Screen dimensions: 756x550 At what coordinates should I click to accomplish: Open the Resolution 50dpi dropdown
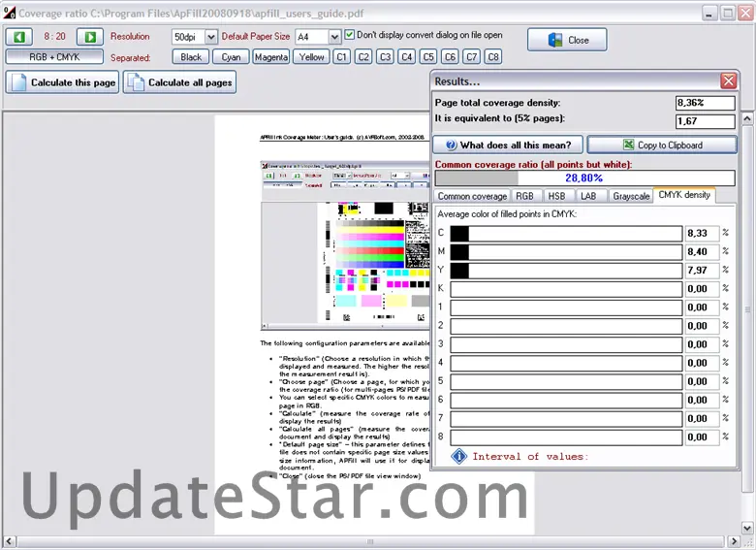[x=210, y=37]
